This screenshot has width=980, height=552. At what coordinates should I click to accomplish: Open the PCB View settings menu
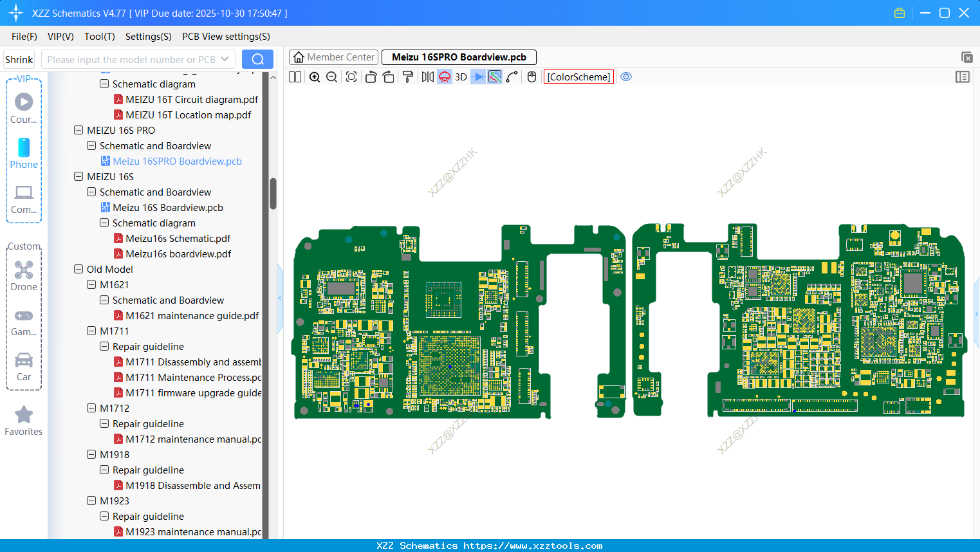tap(226, 37)
